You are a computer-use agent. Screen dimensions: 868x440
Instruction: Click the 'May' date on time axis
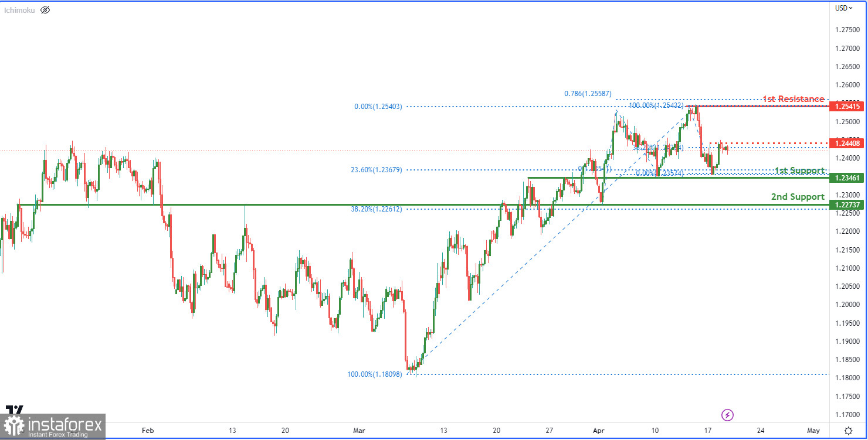click(x=813, y=431)
